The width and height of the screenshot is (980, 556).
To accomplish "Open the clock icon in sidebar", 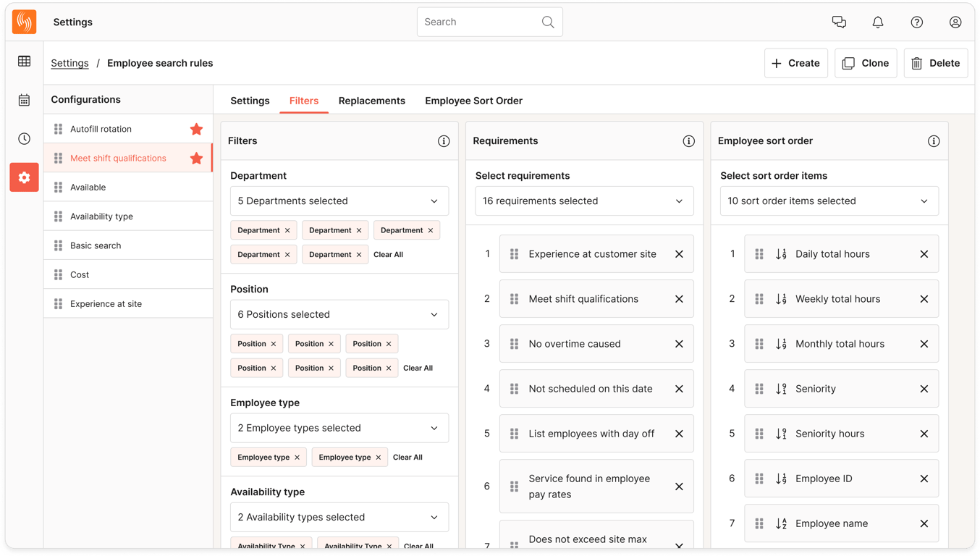I will (x=24, y=138).
